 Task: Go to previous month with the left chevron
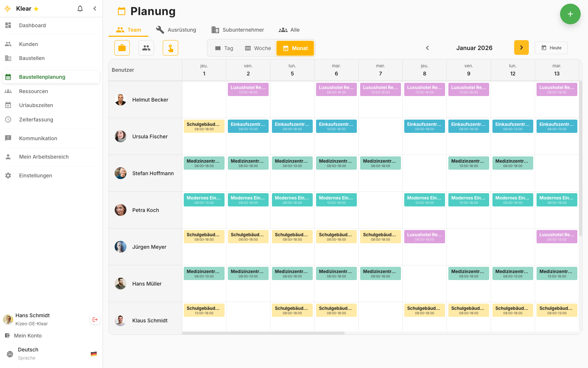pos(427,47)
